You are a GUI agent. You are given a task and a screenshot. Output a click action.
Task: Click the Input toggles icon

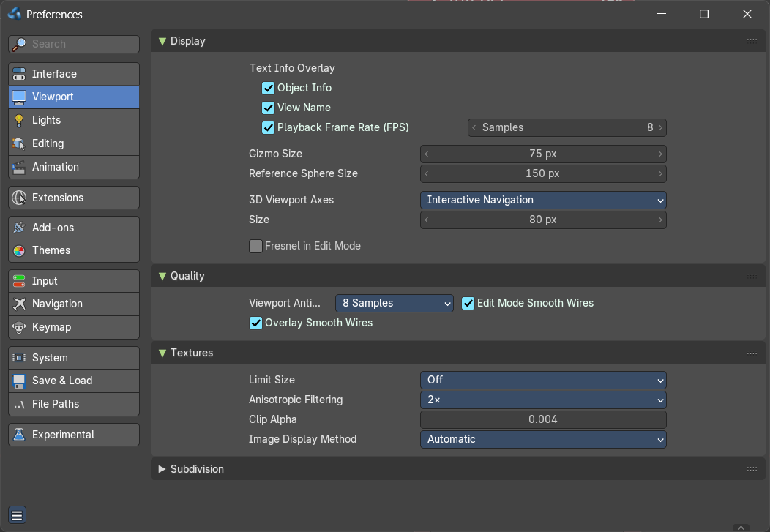(18, 281)
